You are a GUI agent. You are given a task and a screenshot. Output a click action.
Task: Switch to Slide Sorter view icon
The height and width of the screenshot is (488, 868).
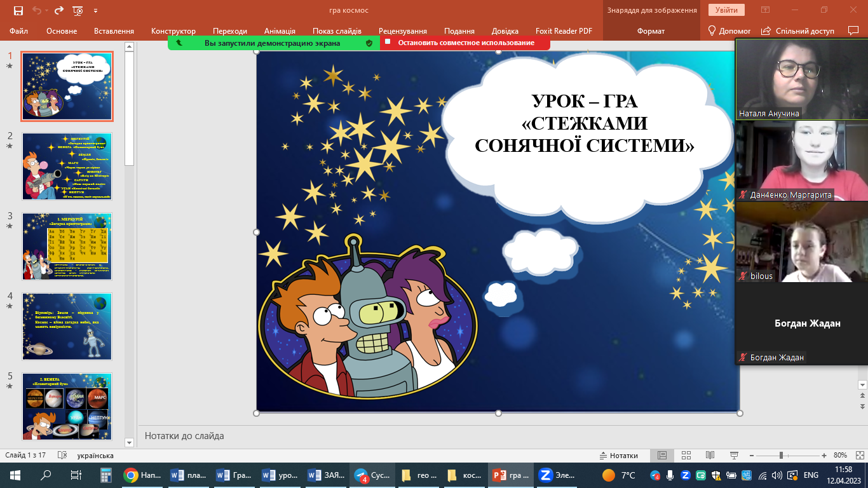point(686,456)
